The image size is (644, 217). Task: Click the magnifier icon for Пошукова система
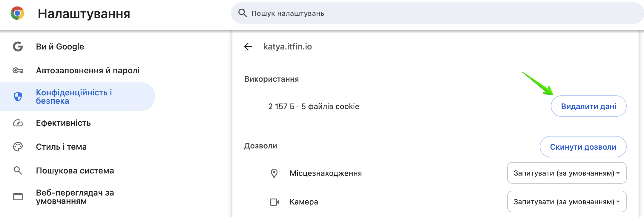pos(18,170)
